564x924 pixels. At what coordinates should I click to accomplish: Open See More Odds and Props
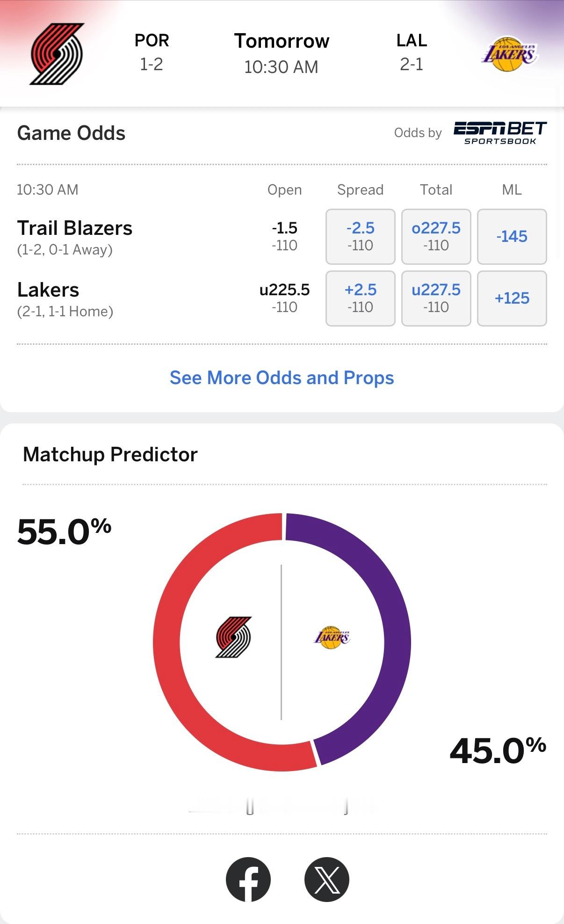coord(282,378)
